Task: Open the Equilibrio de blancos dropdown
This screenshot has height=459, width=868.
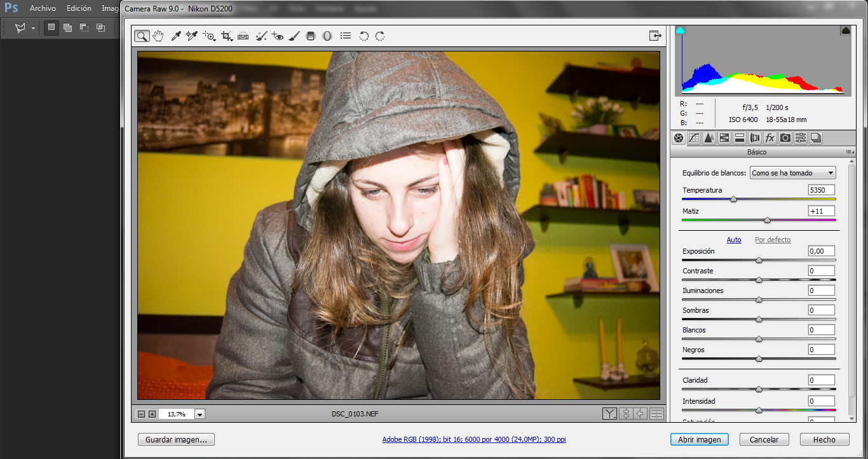Action: tap(792, 173)
